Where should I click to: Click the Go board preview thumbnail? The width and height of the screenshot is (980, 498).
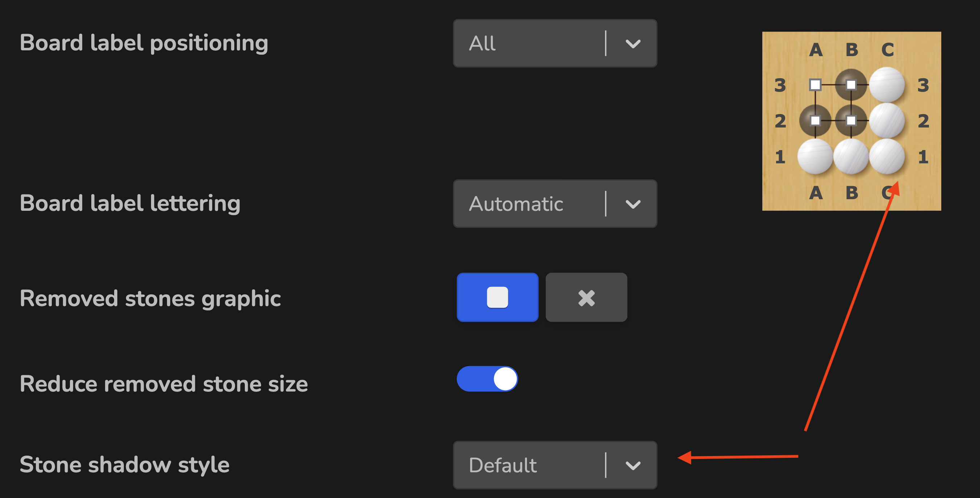click(x=851, y=121)
